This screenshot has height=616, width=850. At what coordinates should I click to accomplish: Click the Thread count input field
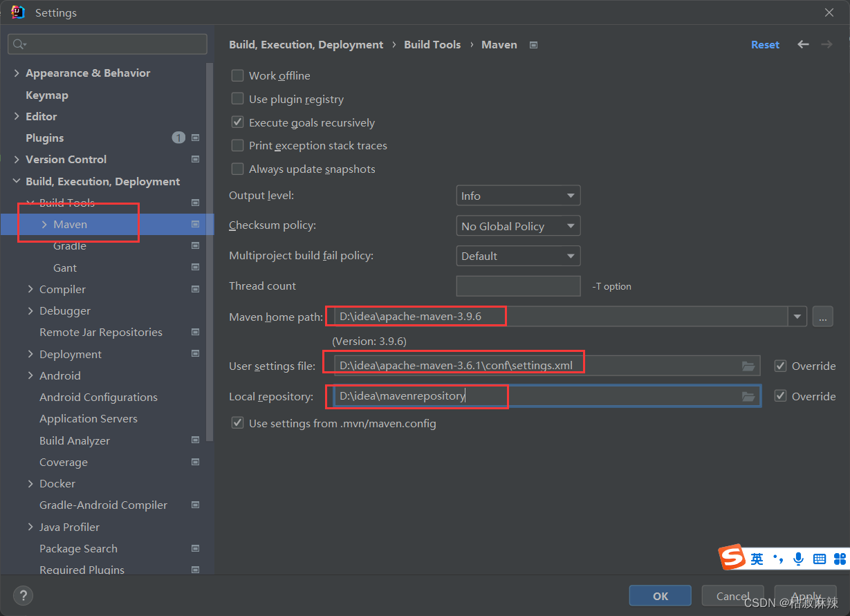(518, 286)
